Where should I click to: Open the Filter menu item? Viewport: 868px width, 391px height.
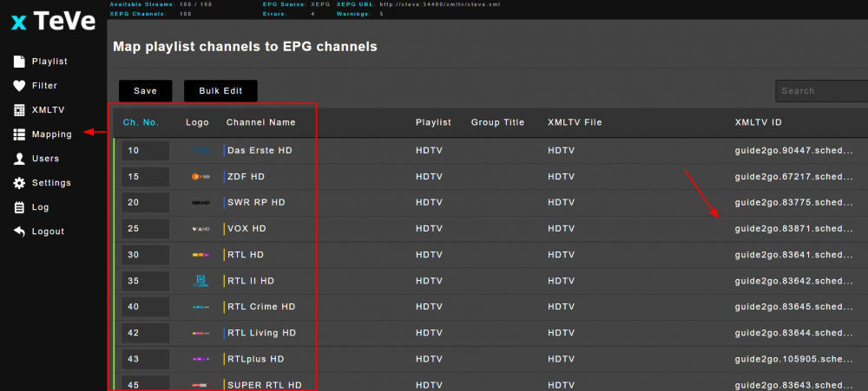click(44, 86)
